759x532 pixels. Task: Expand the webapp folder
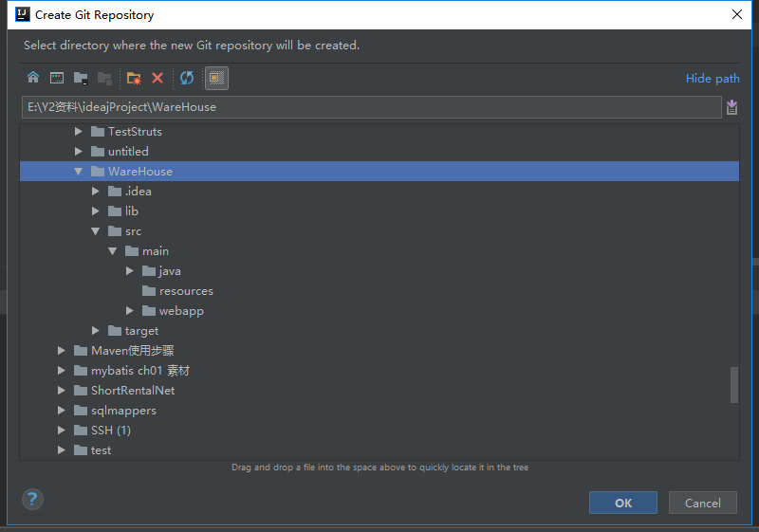(x=130, y=310)
